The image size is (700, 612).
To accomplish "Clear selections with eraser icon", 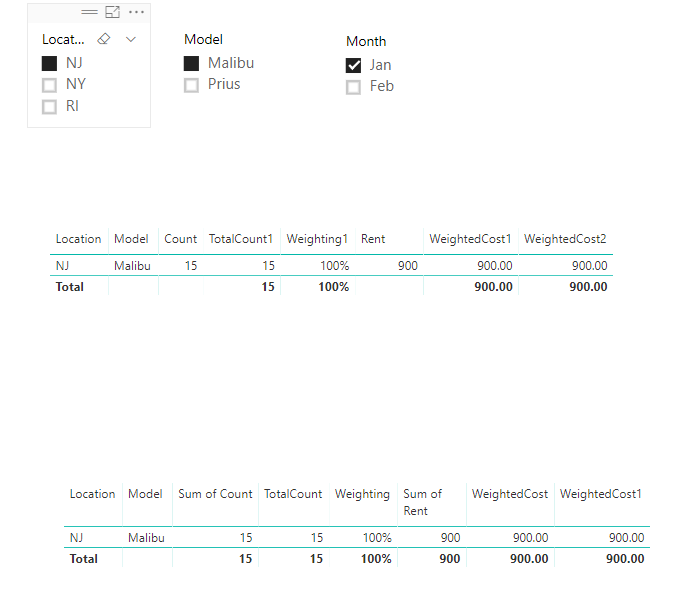I will pyautogui.click(x=104, y=39).
